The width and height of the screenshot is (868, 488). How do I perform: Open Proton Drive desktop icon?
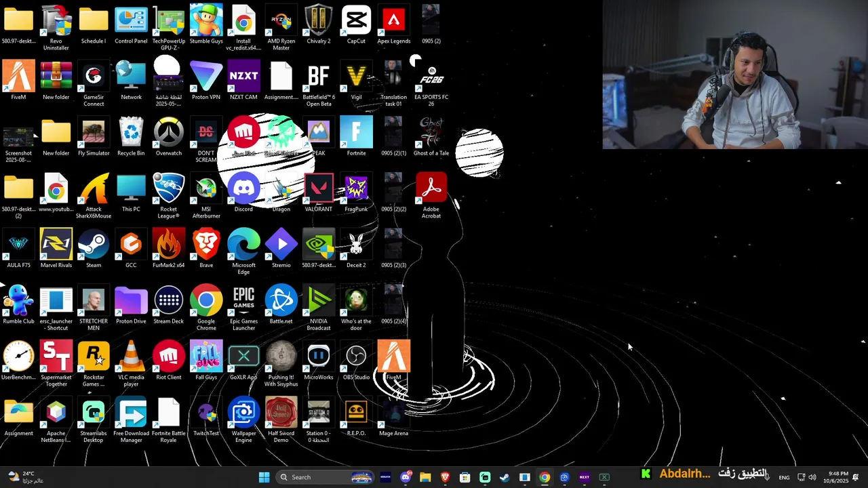[x=131, y=305]
